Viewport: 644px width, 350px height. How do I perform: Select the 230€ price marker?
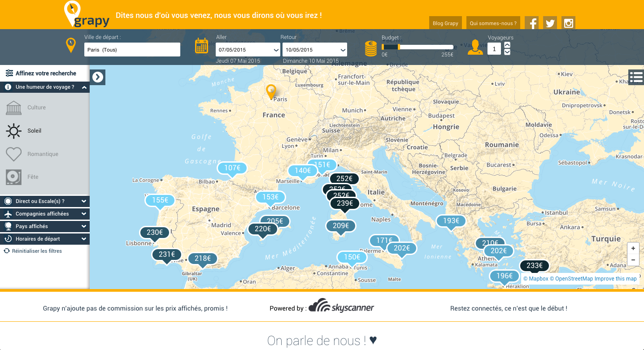pyautogui.click(x=155, y=233)
